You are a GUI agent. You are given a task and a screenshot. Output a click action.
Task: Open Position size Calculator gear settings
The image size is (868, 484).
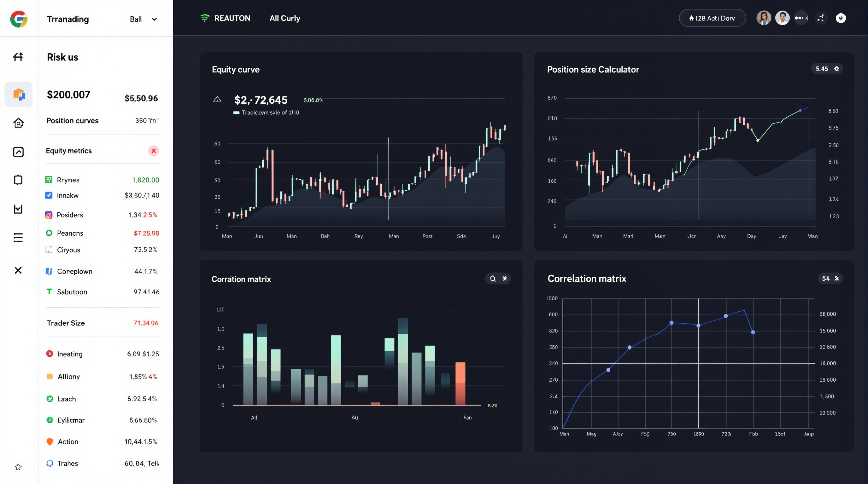pos(836,69)
